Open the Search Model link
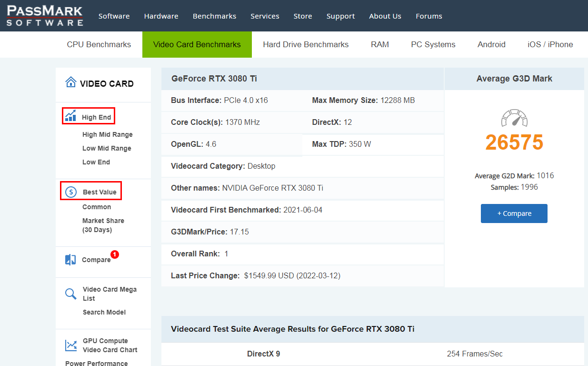The width and height of the screenshot is (588, 366). pos(104,312)
